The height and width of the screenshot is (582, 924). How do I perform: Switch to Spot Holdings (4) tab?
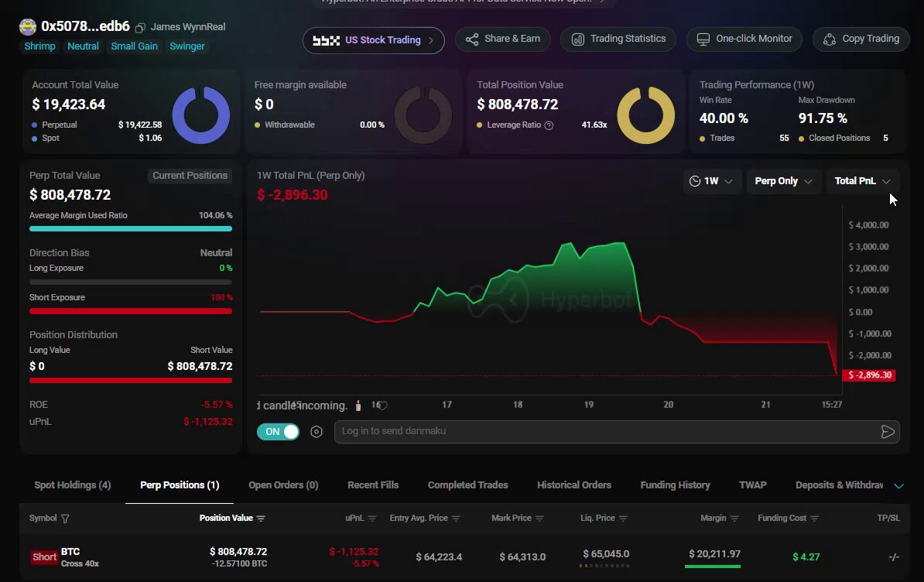73,485
